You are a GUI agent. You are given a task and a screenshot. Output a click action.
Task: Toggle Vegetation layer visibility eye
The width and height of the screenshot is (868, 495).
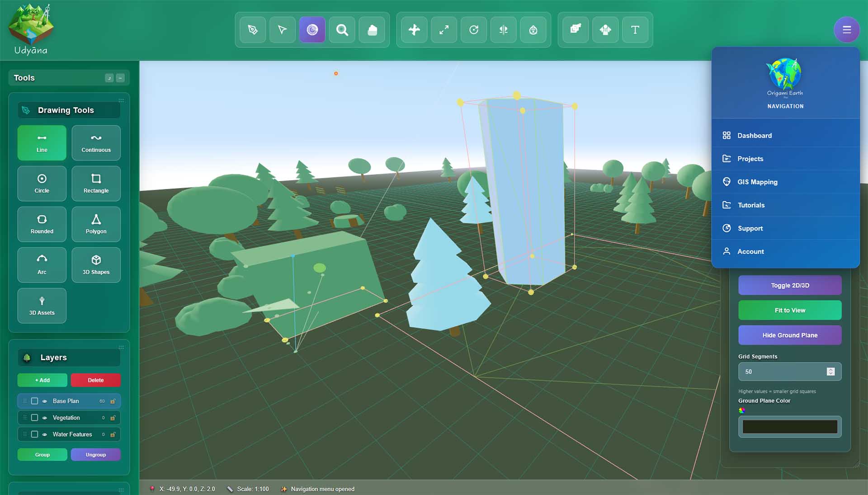coord(45,418)
